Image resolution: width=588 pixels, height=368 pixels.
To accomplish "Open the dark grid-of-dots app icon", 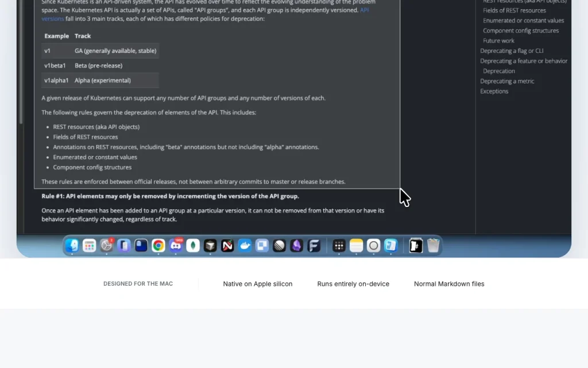I will click(x=339, y=246).
